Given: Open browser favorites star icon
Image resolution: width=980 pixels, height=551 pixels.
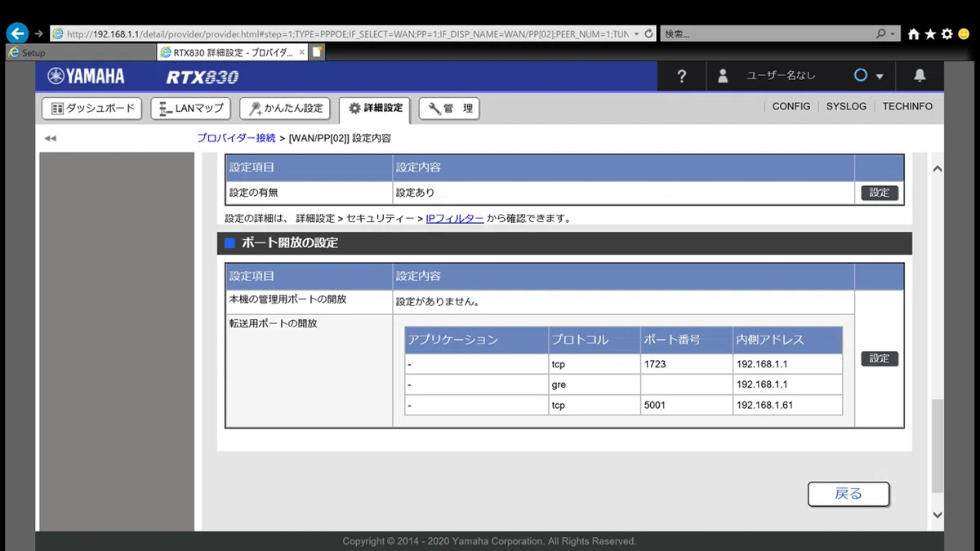Looking at the screenshot, I should point(930,34).
